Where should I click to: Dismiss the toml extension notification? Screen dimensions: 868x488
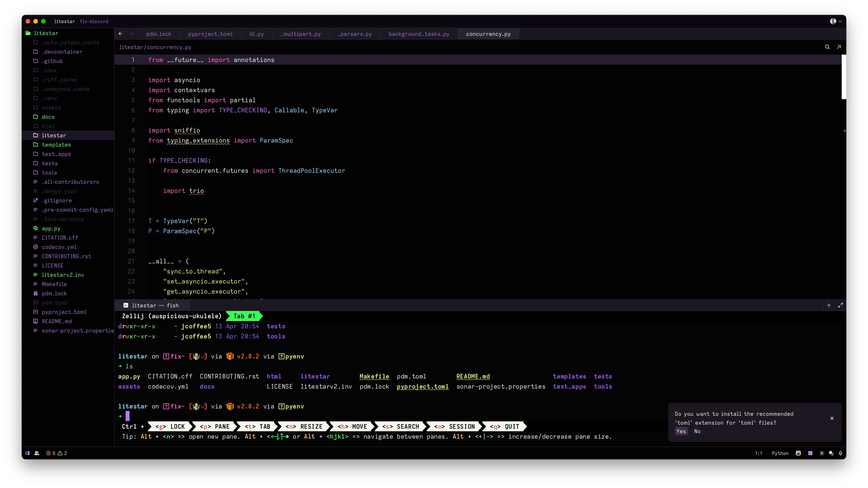(x=832, y=418)
